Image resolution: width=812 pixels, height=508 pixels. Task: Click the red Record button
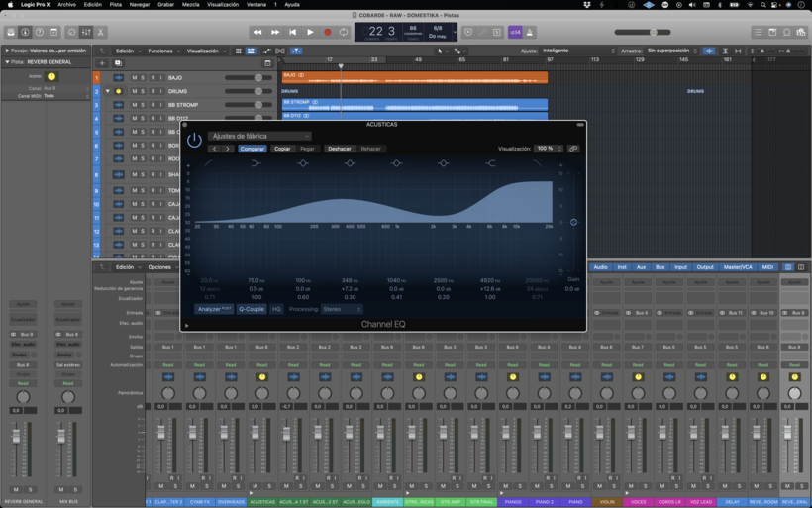pyautogui.click(x=328, y=32)
